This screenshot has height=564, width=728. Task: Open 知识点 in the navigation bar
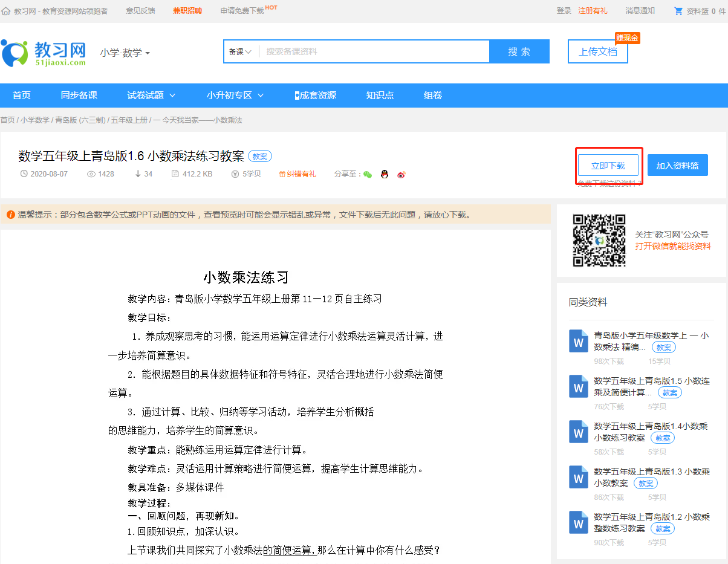point(380,96)
